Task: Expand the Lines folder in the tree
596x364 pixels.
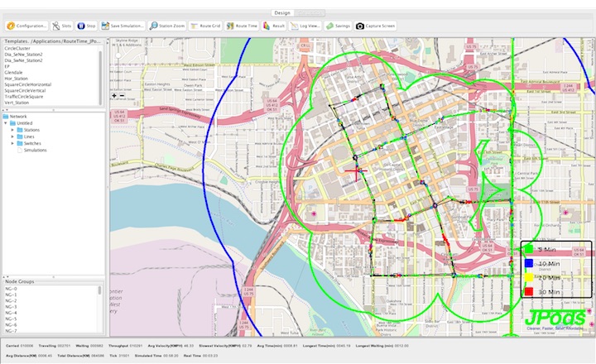Action: pyautogui.click(x=14, y=136)
